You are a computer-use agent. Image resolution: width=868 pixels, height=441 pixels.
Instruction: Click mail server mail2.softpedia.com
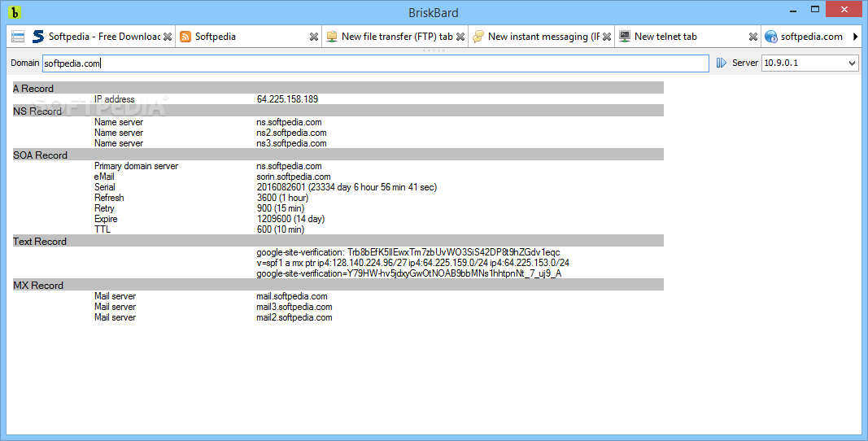coord(294,317)
